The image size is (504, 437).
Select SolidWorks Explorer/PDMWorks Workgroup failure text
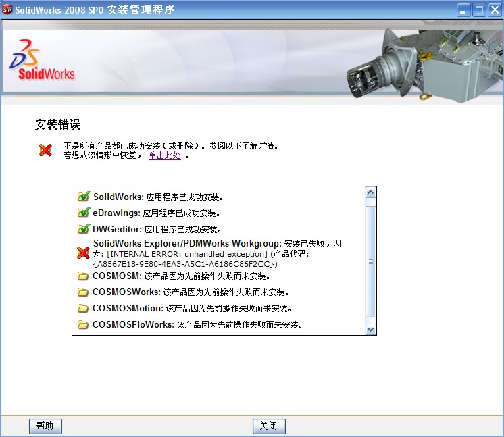[x=217, y=253]
